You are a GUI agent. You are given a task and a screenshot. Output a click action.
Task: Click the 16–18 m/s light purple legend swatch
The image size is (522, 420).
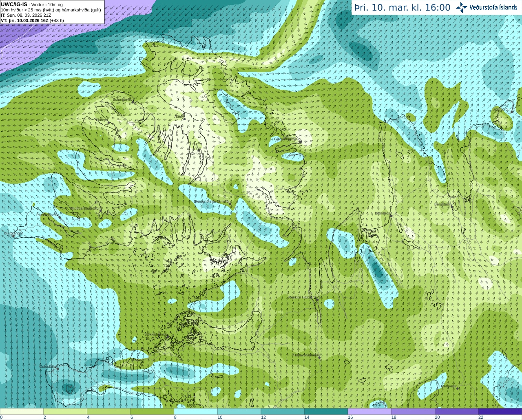click(369, 411)
